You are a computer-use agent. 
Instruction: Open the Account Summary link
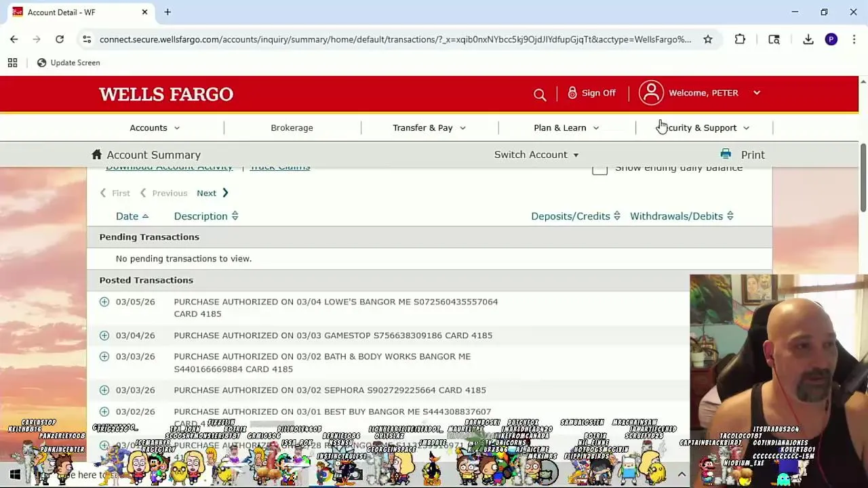pyautogui.click(x=154, y=155)
